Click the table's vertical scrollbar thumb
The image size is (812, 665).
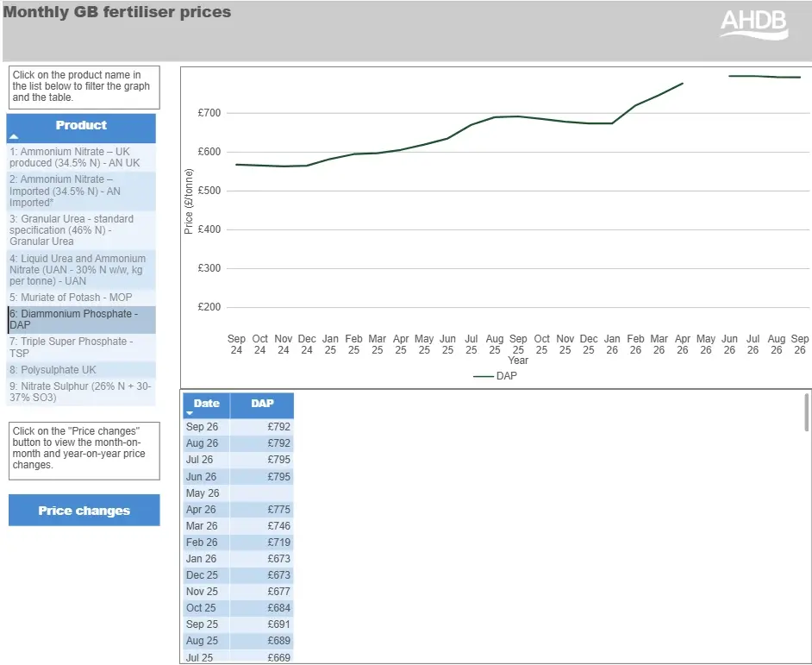806,412
